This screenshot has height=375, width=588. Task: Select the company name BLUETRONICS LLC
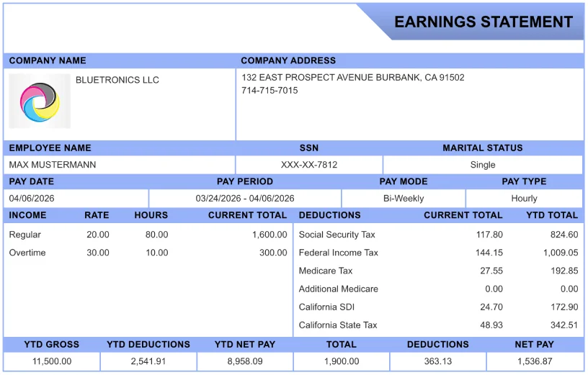[117, 80]
